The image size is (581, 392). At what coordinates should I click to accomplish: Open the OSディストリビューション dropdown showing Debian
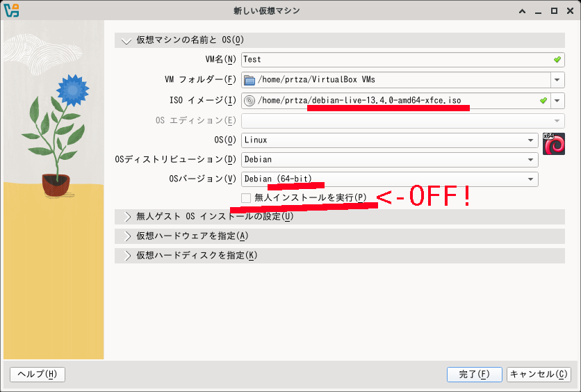389,160
